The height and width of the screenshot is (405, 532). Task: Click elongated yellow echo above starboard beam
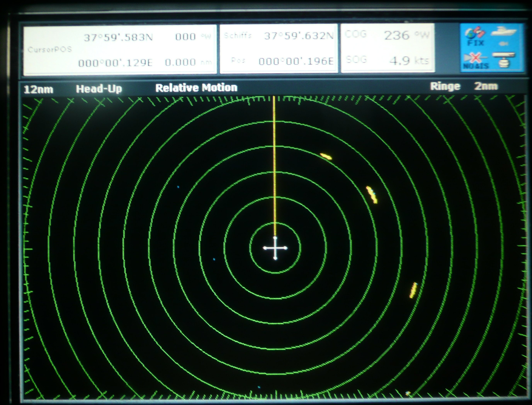coord(372,195)
